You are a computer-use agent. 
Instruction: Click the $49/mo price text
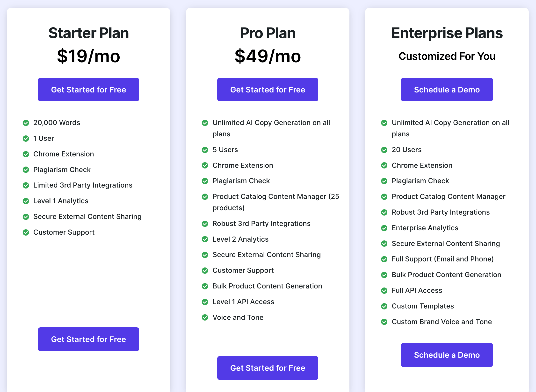[268, 56]
